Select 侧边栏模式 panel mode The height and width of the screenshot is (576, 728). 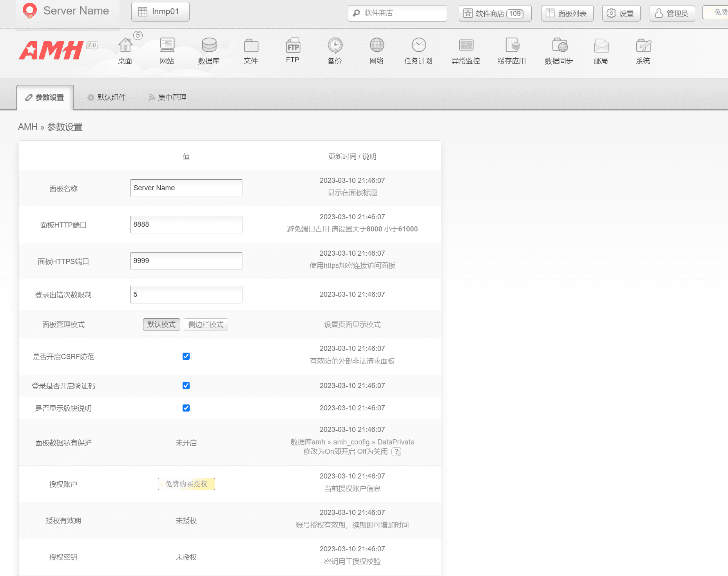pos(206,324)
